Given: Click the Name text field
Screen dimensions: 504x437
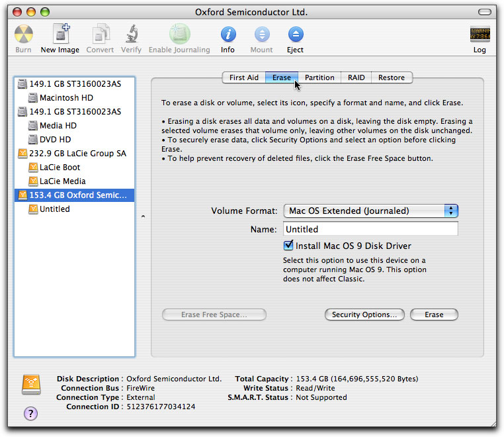Looking at the screenshot, I should pos(370,229).
